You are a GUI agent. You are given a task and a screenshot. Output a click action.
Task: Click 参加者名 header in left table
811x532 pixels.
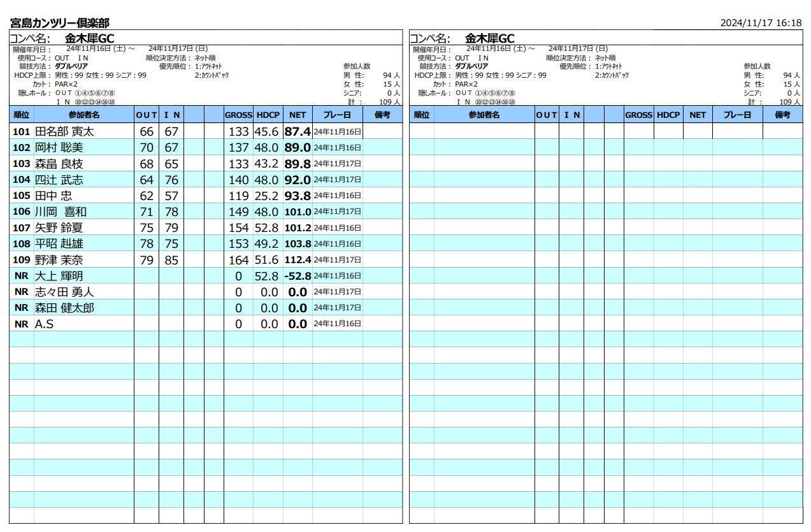click(x=84, y=115)
